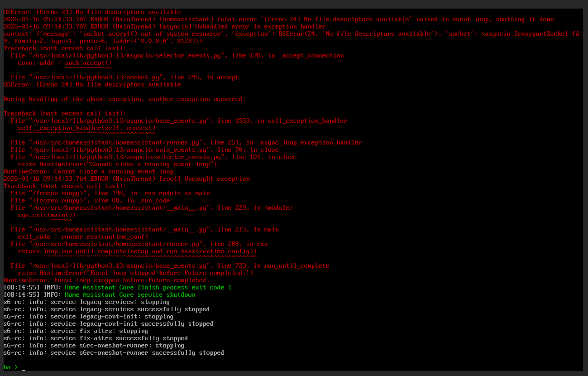Click 'service fix-attrs successfully stopped' line
The image size is (588, 376).
pos(96,338)
